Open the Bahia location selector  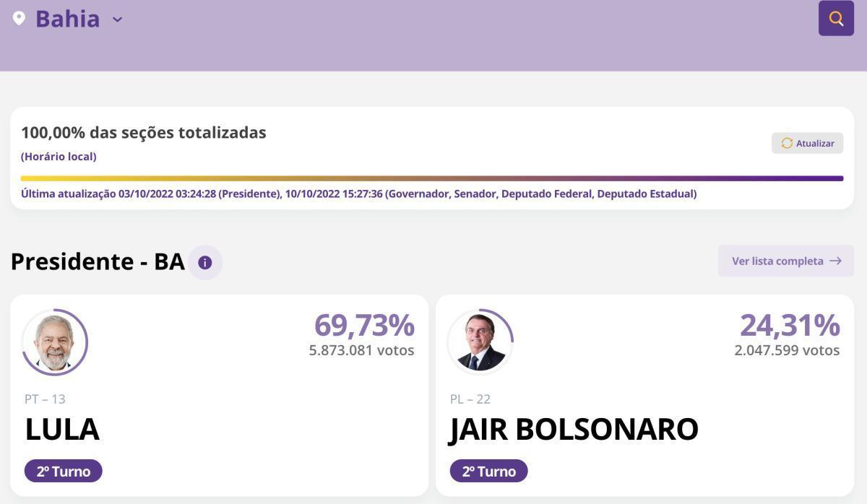click(x=68, y=19)
